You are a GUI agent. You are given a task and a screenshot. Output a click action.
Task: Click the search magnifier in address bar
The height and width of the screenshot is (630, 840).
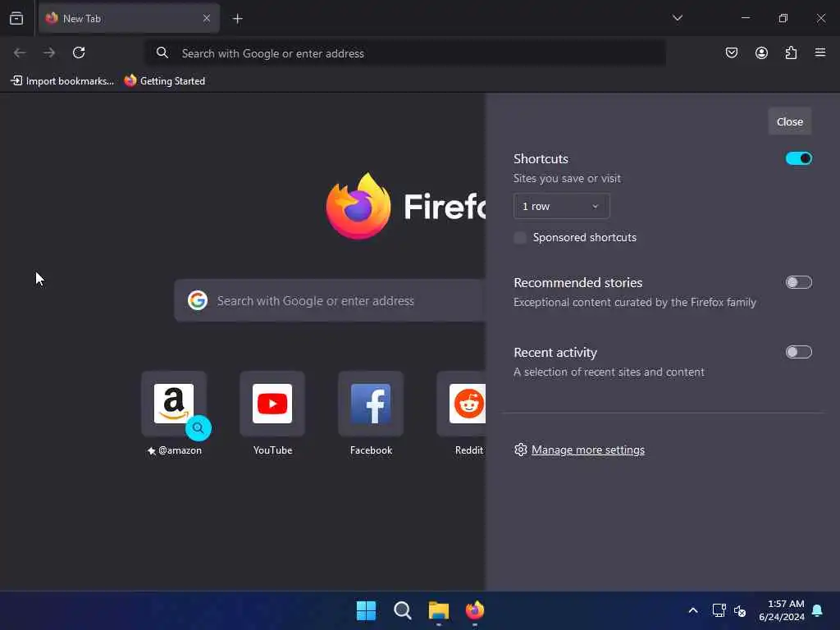coord(162,52)
